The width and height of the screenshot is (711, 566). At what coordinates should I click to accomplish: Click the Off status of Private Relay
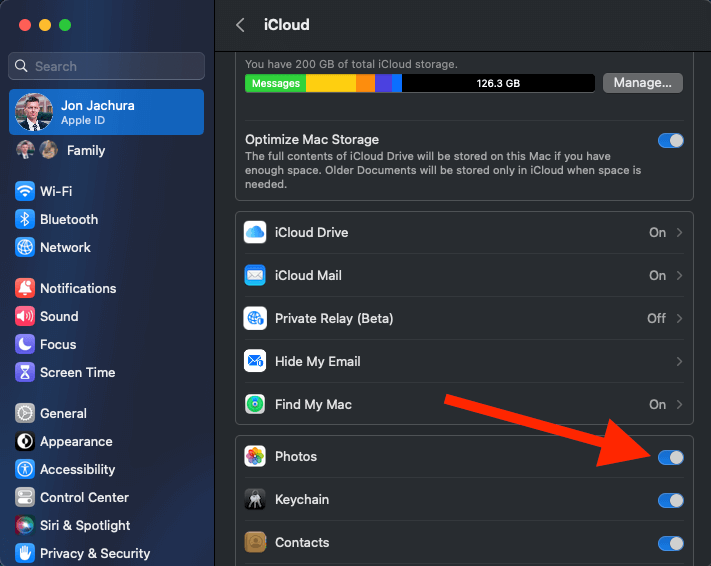tap(656, 318)
